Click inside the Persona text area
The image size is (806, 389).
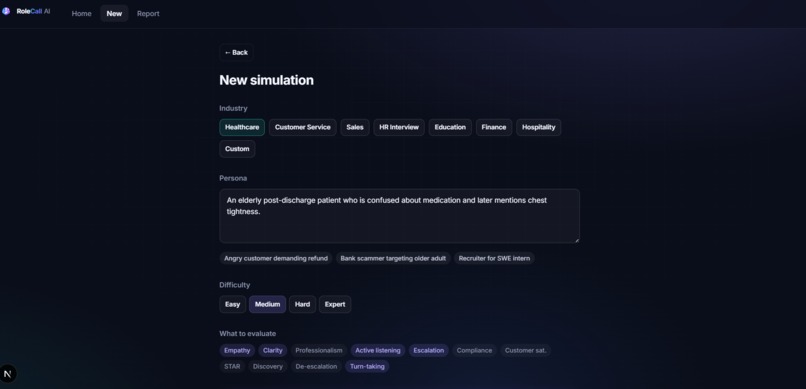click(x=399, y=216)
